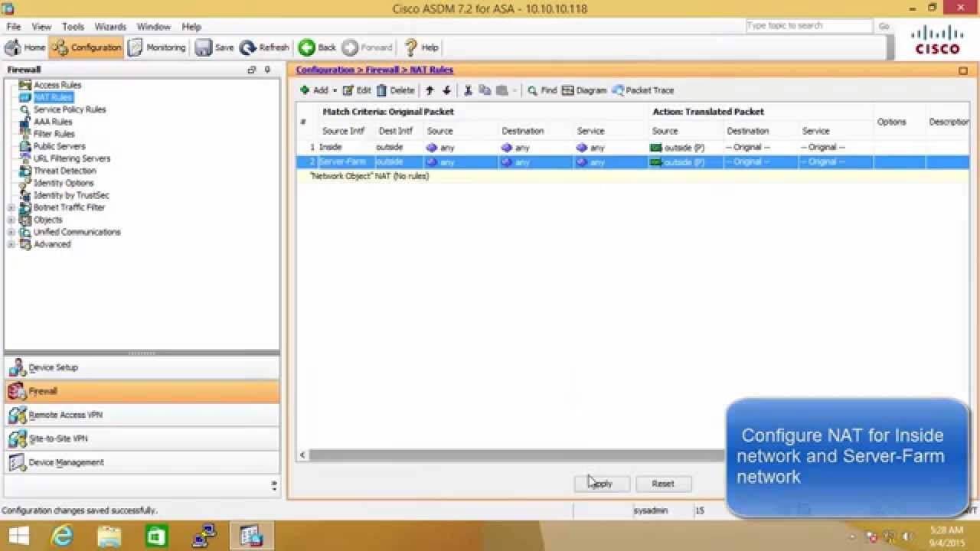Open the View menu

click(x=41, y=26)
